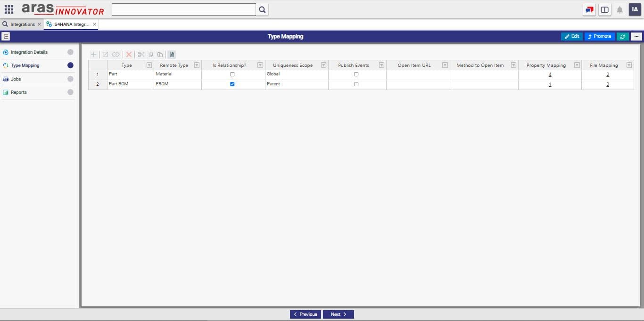Click the search magnifier button
Screen dimensions: 644x321
[x=262, y=9]
